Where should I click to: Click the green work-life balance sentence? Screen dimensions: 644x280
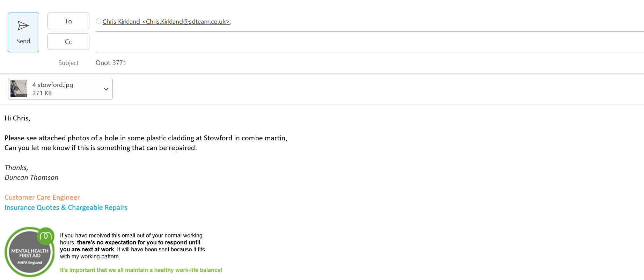[x=141, y=270]
